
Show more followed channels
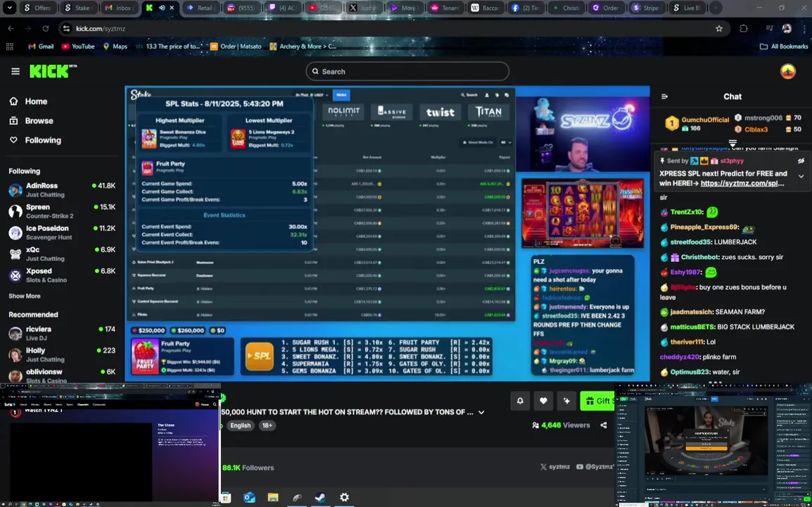coord(25,296)
